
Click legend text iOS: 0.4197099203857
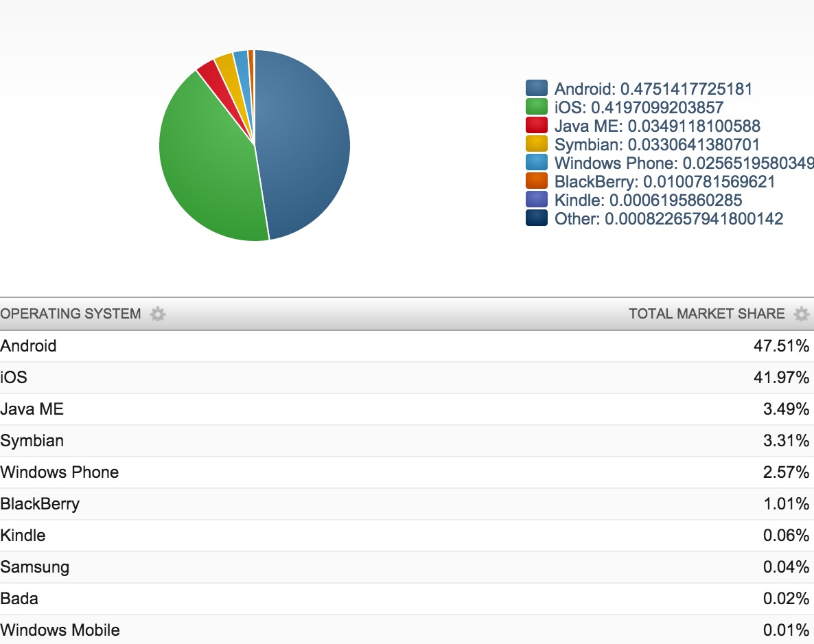click(638, 108)
